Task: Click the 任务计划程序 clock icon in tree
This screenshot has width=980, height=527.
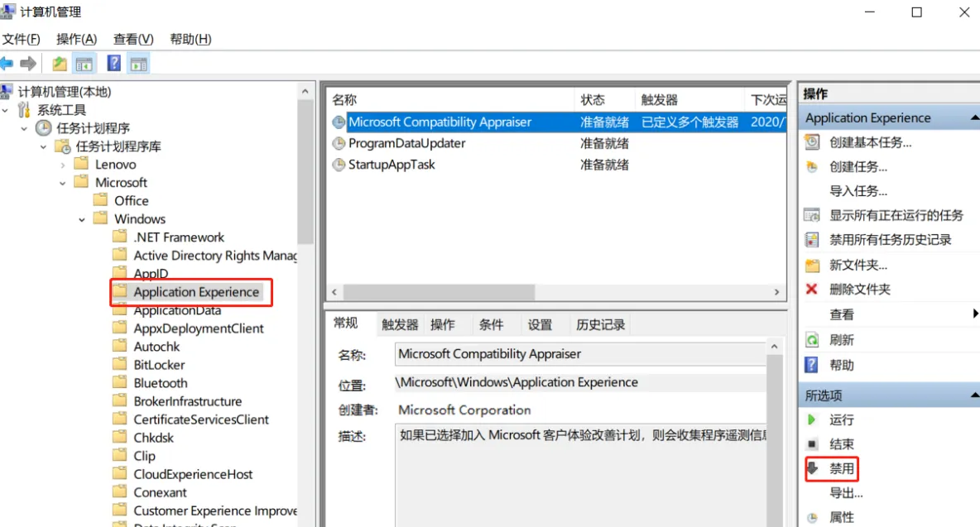Action: tap(43, 128)
